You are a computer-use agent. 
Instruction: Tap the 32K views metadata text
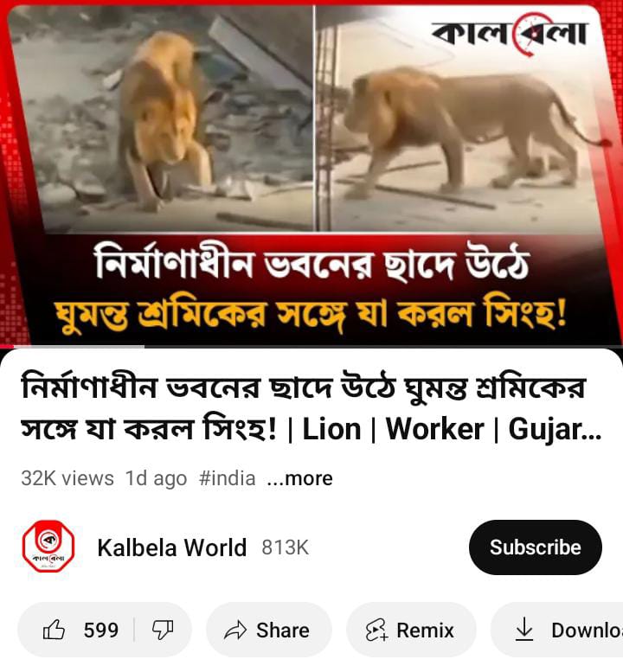click(67, 478)
